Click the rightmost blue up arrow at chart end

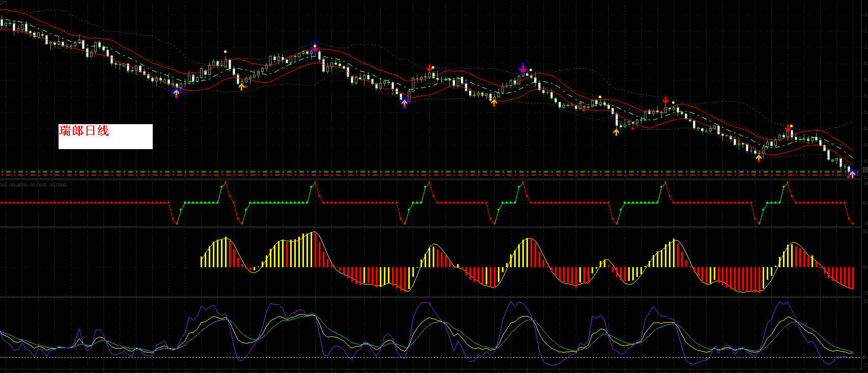pos(851,174)
